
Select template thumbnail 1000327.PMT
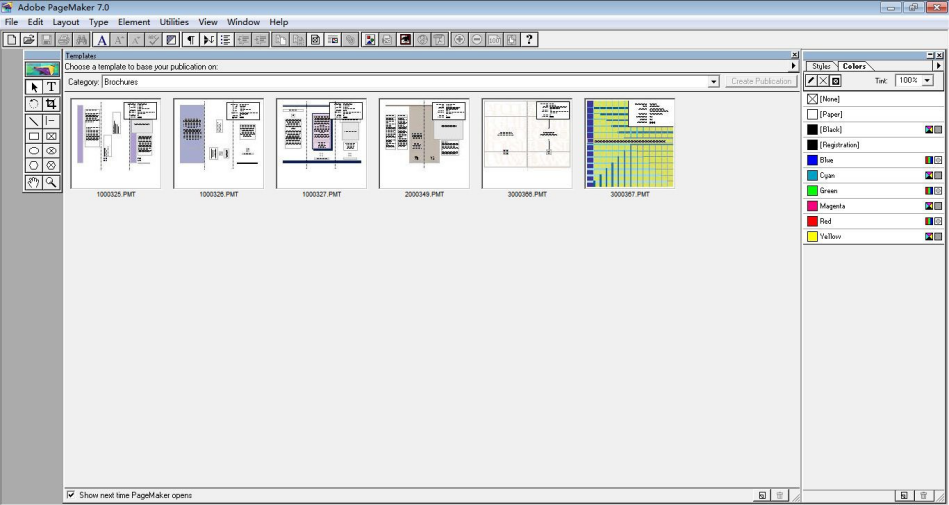pos(321,144)
